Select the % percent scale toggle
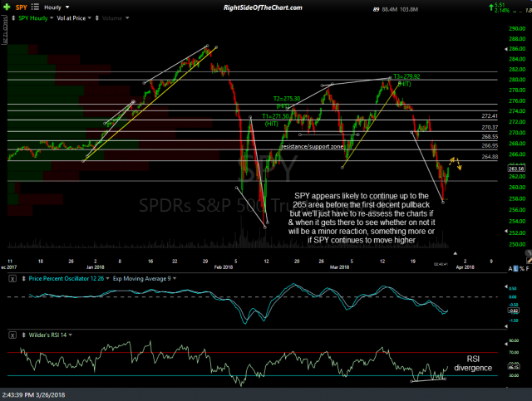The height and width of the screenshot is (401, 532). click(522, 269)
